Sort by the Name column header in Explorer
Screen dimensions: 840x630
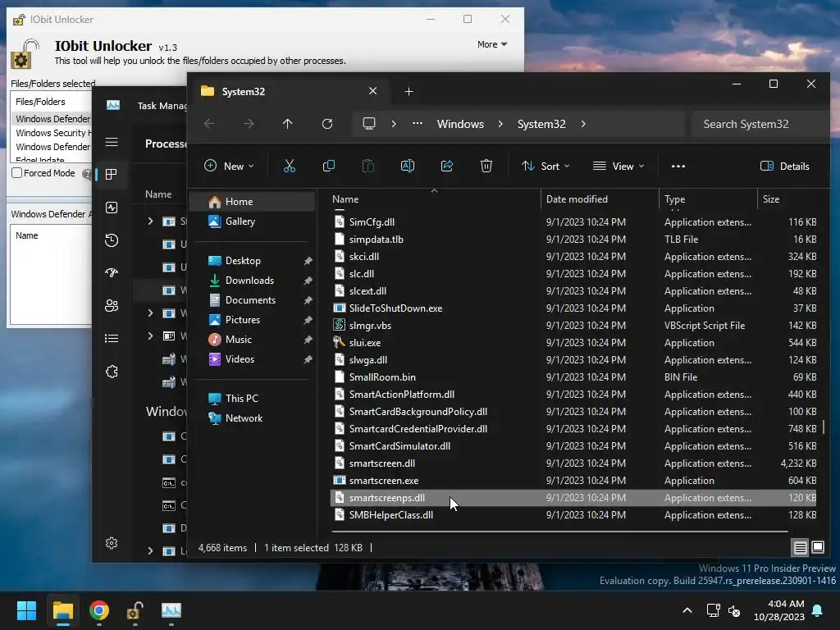tap(435, 199)
